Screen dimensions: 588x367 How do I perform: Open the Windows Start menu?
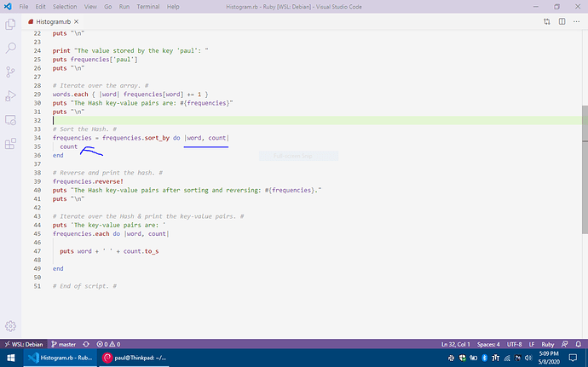pos(10,358)
